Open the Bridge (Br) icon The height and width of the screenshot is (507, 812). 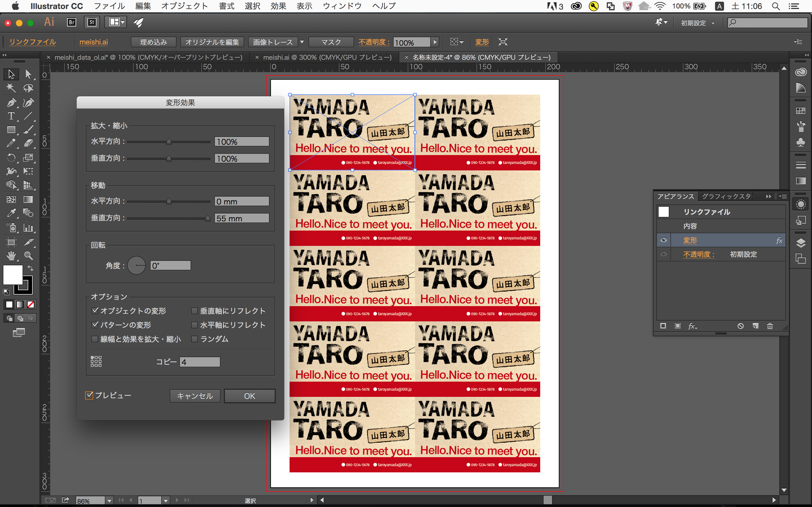point(71,23)
